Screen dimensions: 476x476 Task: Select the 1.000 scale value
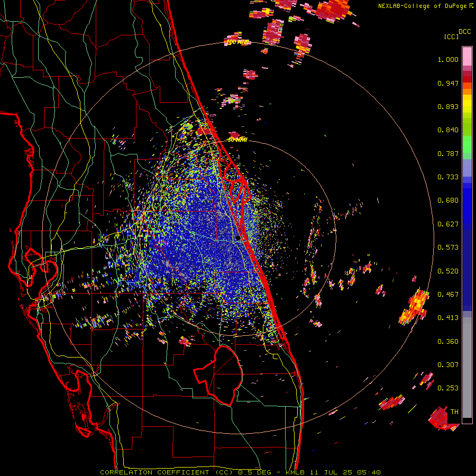pyautogui.click(x=448, y=59)
